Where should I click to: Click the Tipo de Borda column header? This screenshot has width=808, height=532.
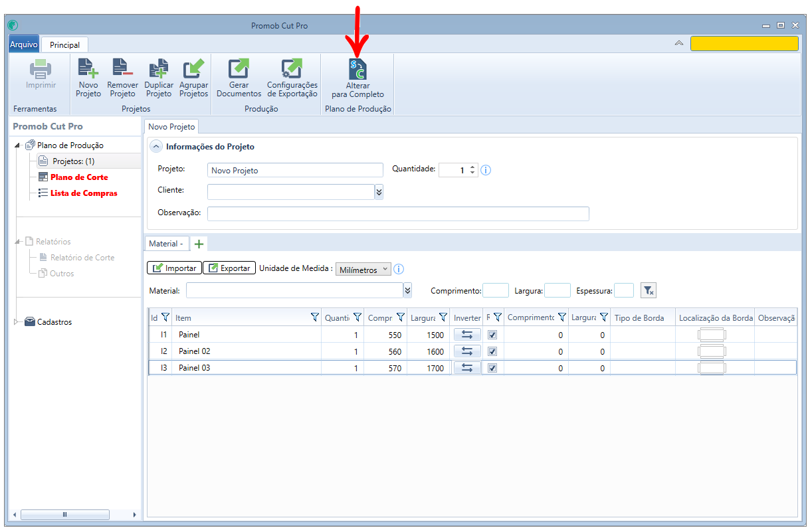[643, 317]
